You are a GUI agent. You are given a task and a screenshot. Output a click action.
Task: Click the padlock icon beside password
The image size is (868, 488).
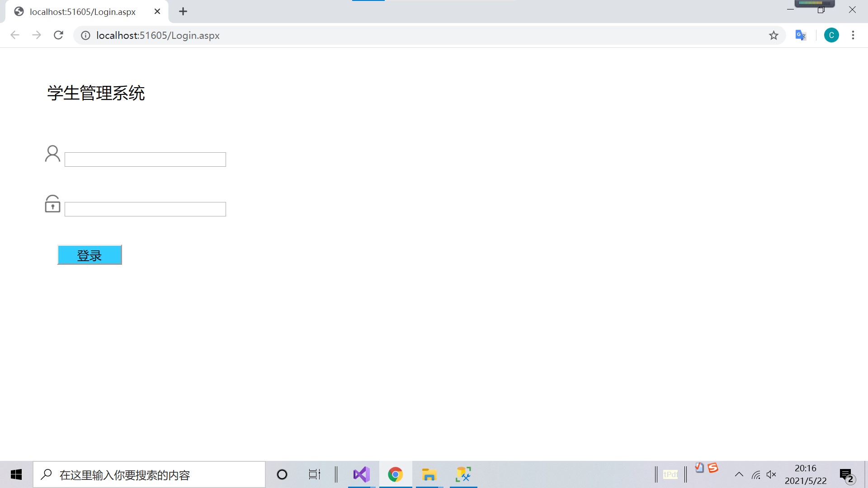pos(52,203)
